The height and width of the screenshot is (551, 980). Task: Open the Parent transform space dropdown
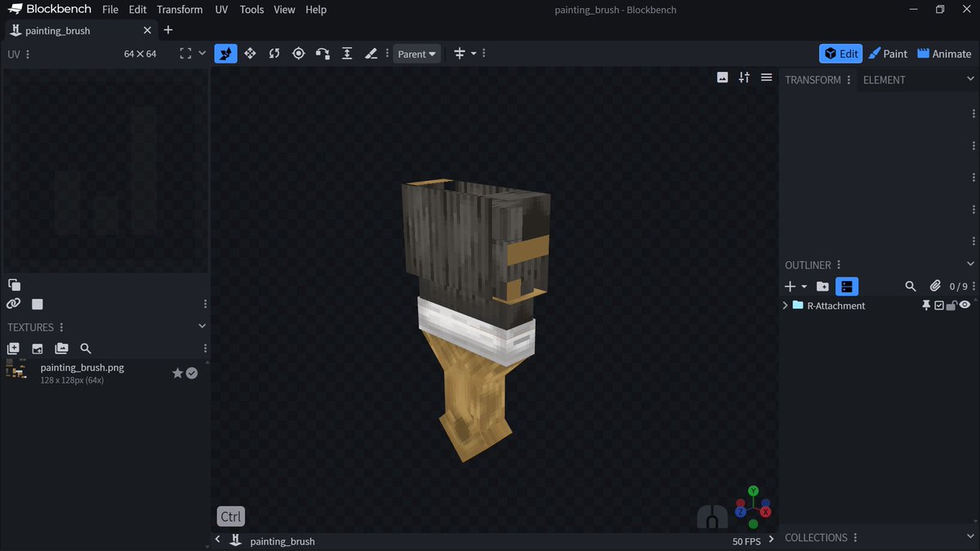tap(416, 54)
